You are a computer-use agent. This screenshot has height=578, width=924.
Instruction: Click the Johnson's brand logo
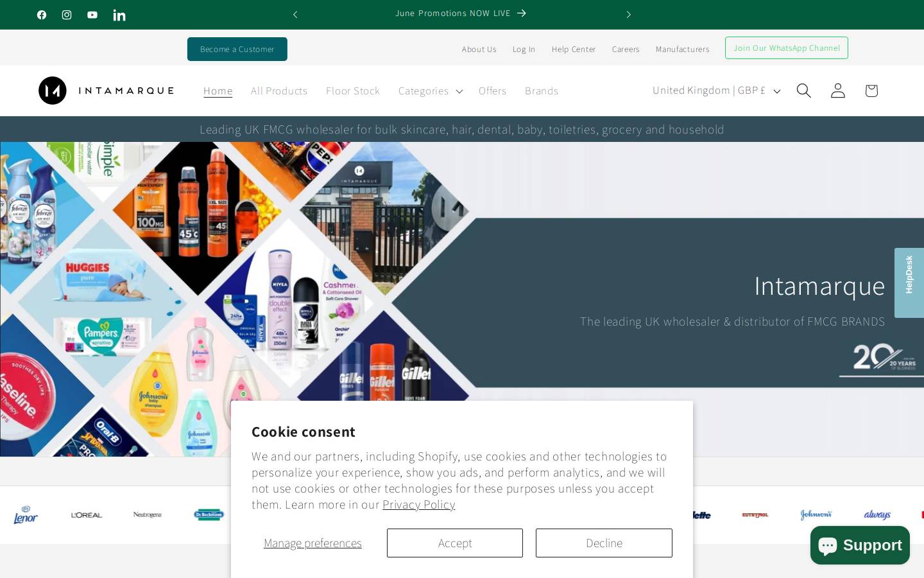(816, 514)
